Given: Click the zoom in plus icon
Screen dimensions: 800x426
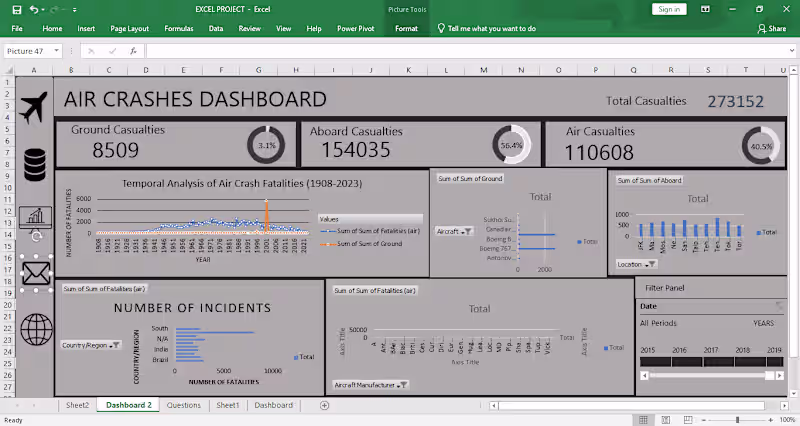Looking at the screenshot, I should (771, 420).
